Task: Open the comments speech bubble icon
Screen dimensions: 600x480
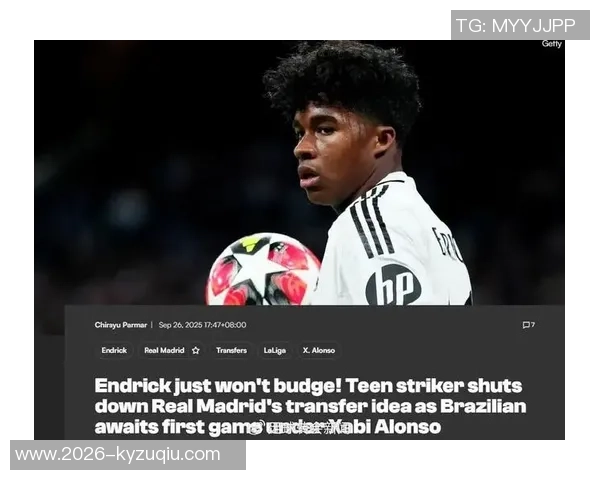Action: click(528, 325)
